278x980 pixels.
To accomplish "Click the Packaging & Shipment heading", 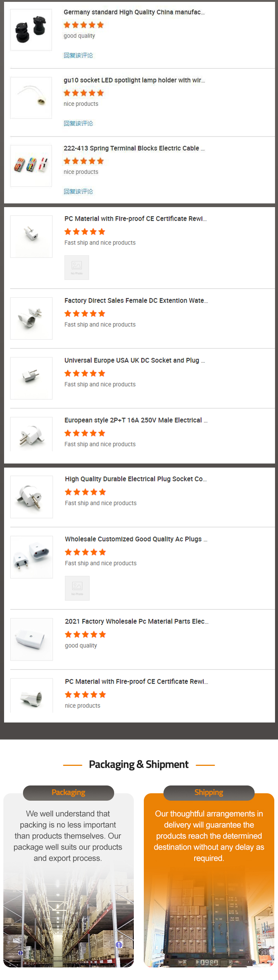I will (x=139, y=765).
